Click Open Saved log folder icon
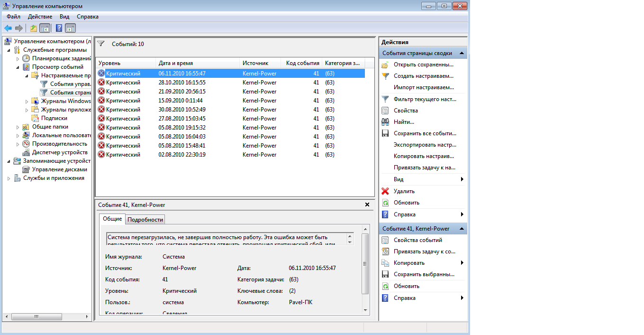 385,65
